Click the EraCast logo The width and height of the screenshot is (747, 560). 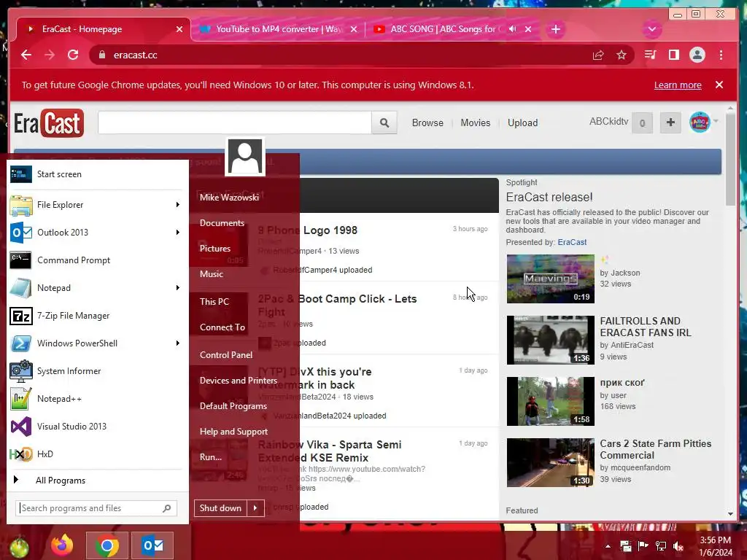point(49,123)
